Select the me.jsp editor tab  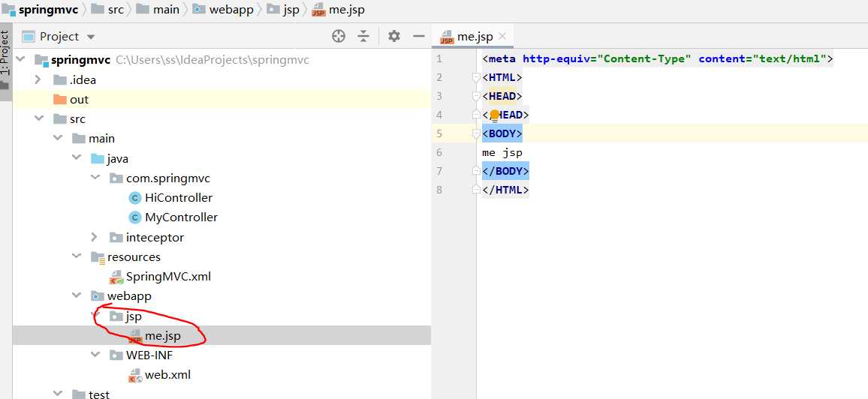click(473, 37)
